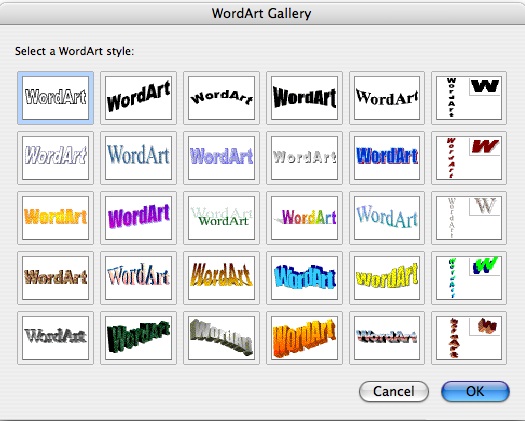Pick the orange 3D block WordArt style

pyautogui.click(x=304, y=338)
